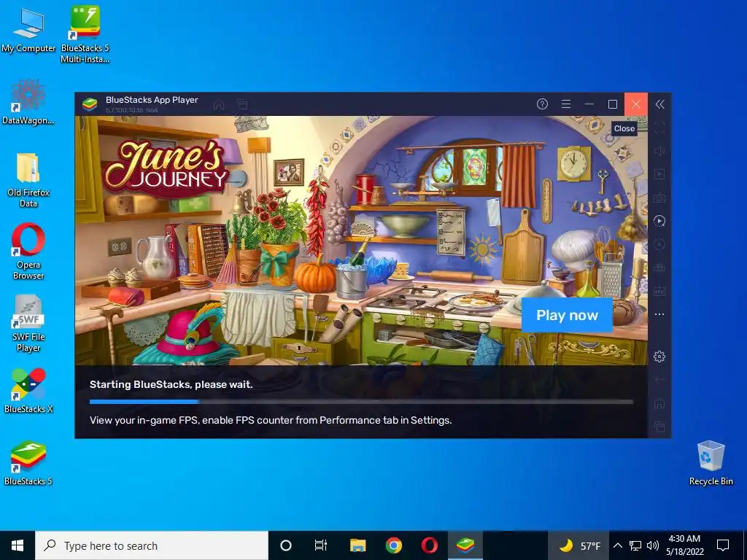Click the Play now button
The image size is (747, 560).
(x=567, y=315)
